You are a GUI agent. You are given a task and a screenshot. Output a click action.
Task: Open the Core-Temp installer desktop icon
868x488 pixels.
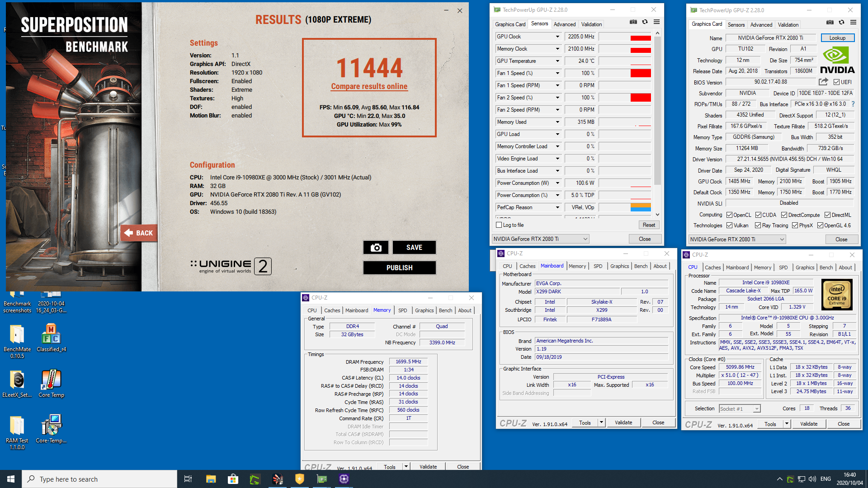[x=51, y=429]
